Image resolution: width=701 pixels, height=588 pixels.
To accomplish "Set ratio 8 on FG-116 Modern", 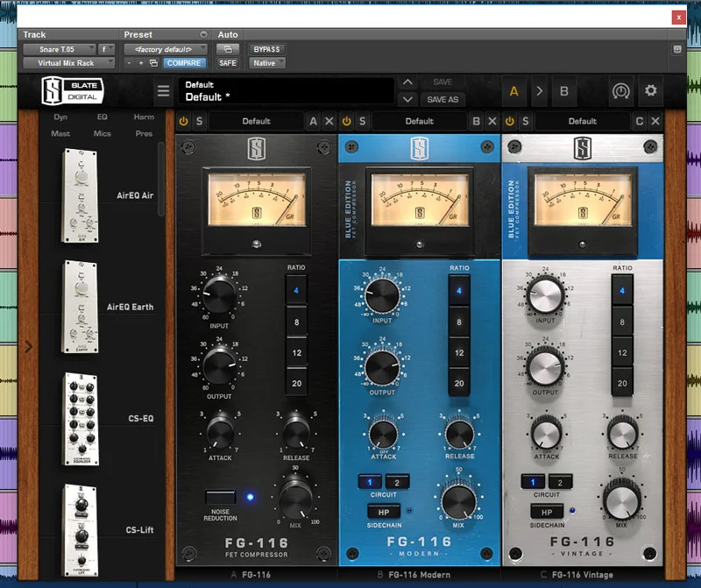I will [459, 322].
